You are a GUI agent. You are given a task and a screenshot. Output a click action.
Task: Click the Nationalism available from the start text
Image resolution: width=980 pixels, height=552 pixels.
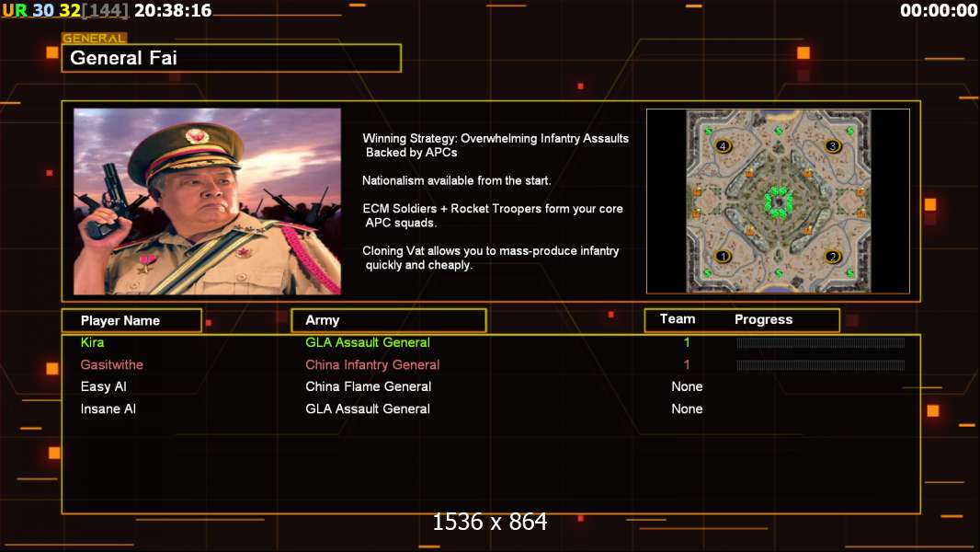[x=457, y=180]
